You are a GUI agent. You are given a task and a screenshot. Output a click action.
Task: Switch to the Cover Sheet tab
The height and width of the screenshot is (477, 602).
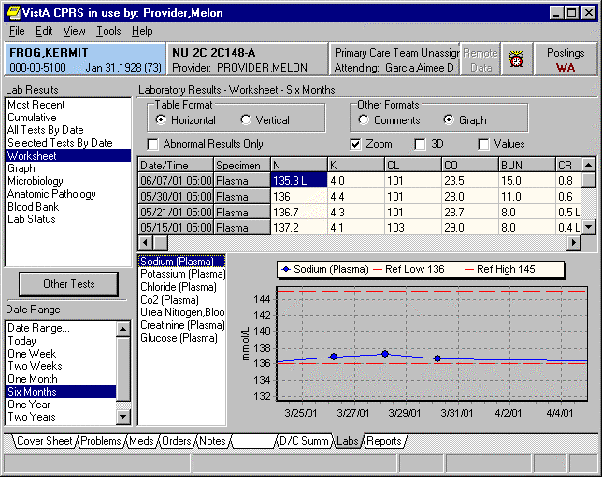coord(43,441)
